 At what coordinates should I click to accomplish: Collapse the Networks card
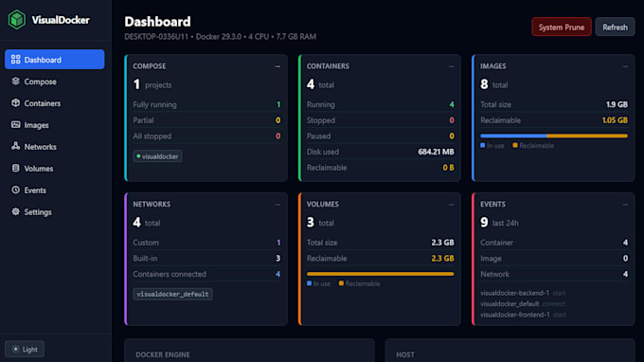(277, 204)
